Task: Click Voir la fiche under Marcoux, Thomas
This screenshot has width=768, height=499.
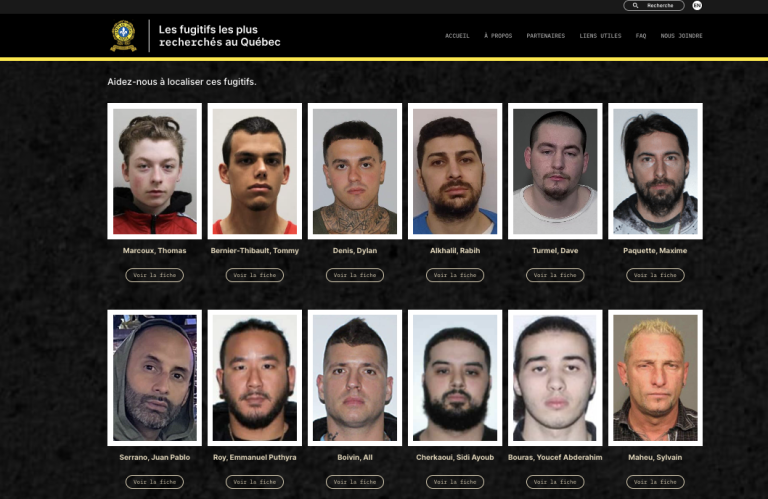Action: [x=155, y=275]
